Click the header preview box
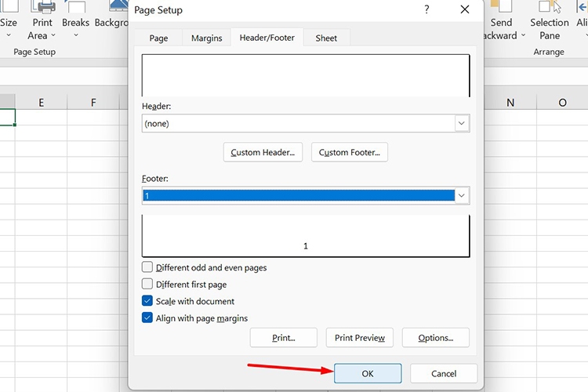This screenshot has width=588, height=392. point(306,75)
